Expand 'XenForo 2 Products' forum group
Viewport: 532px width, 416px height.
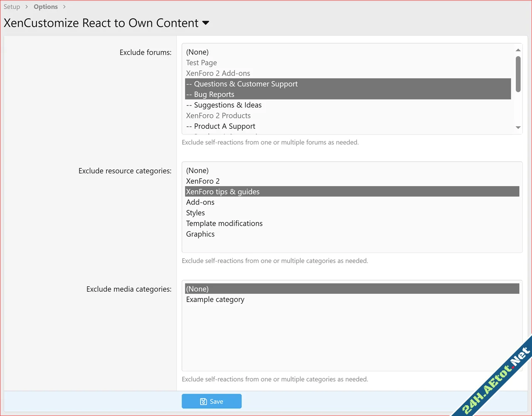point(218,116)
